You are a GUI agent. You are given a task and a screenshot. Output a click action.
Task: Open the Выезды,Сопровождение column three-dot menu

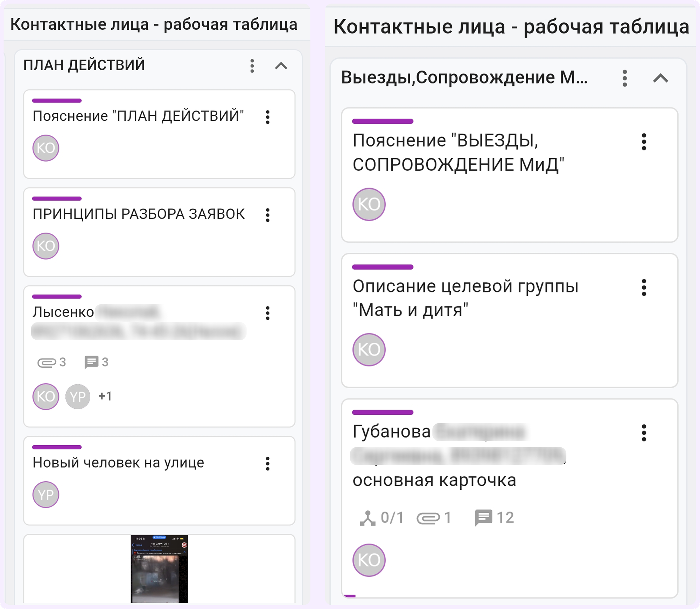pyautogui.click(x=625, y=78)
